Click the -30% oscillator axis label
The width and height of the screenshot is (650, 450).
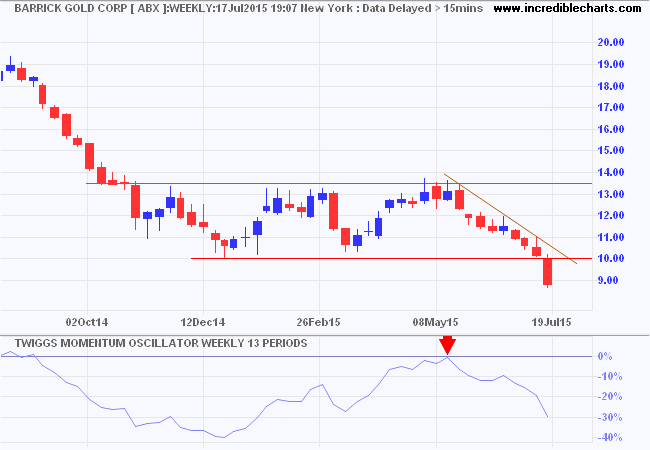pyautogui.click(x=610, y=417)
